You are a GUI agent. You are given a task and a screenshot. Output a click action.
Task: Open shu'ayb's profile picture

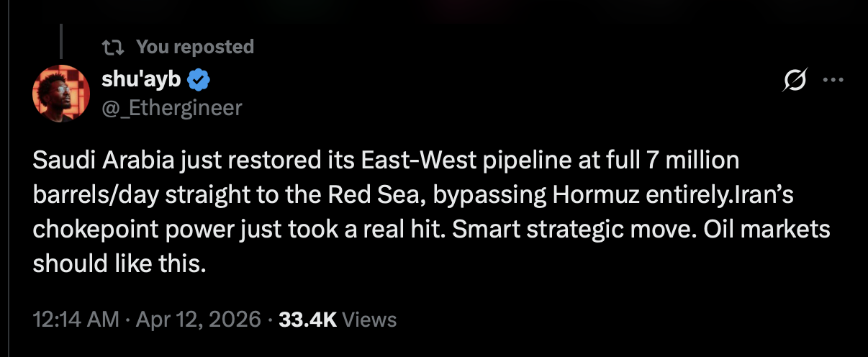click(x=60, y=94)
